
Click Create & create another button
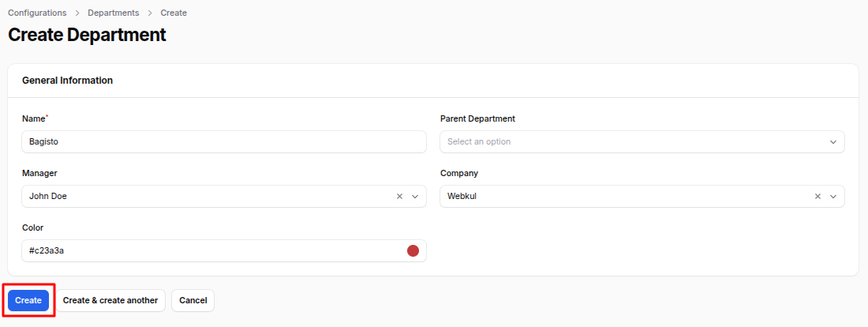pyautogui.click(x=110, y=300)
